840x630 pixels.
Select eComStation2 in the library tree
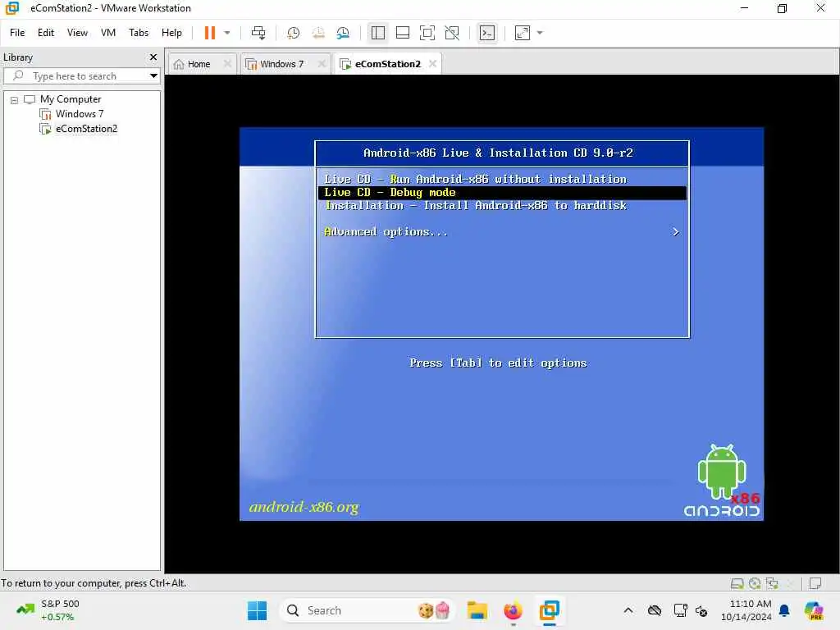pyautogui.click(x=86, y=129)
